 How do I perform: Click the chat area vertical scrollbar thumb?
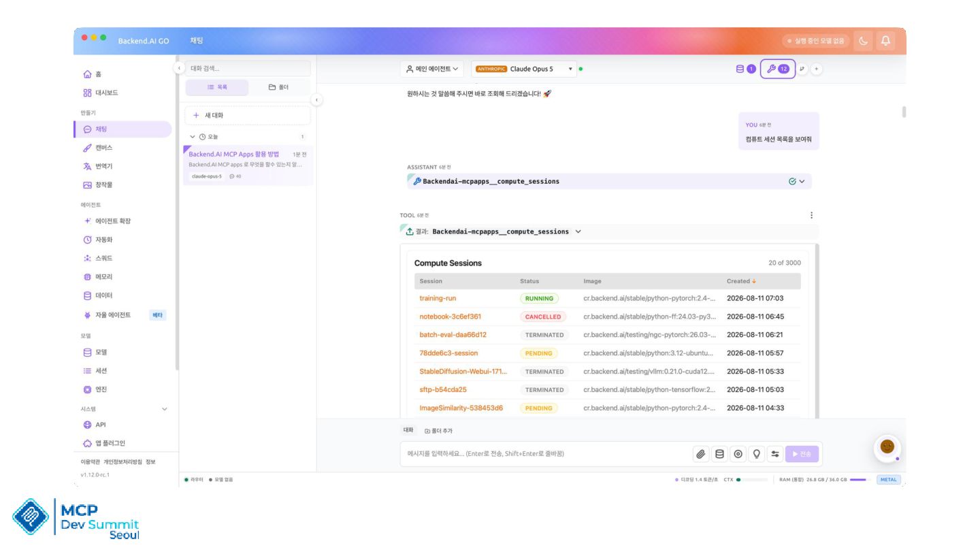tap(904, 112)
